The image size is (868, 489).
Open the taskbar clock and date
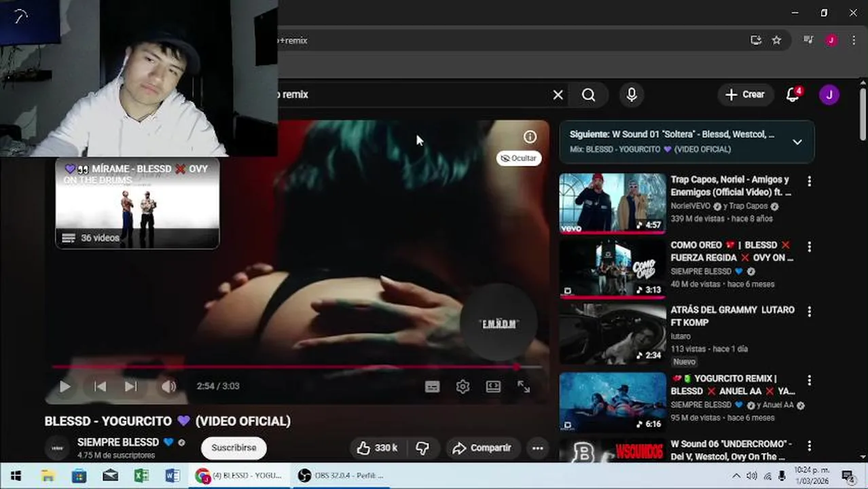812,476
